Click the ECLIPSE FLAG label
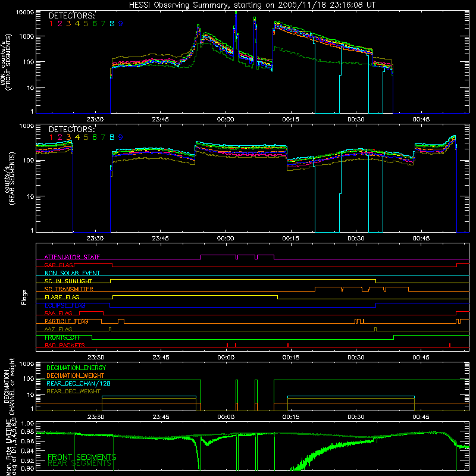 tap(65, 305)
